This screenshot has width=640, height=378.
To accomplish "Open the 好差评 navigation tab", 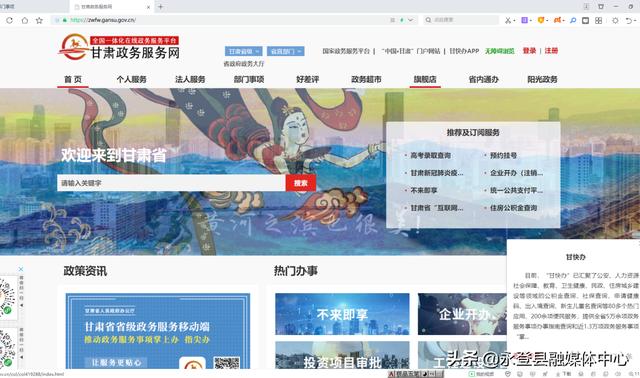I will [x=308, y=79].
